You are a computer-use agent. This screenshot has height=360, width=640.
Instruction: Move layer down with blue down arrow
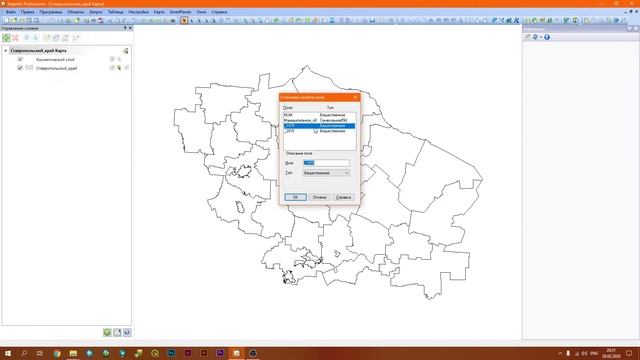[36, 38]
